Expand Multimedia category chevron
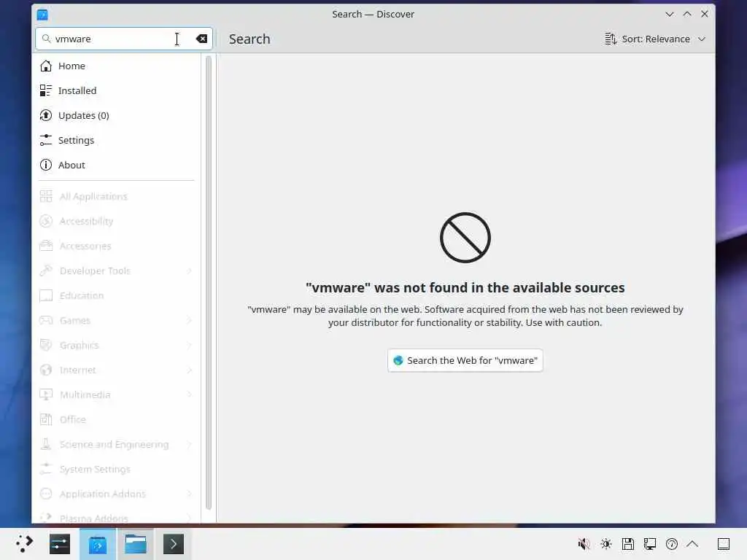The width and height of the screenshot is (747, 560). click(x=190, y=394)
